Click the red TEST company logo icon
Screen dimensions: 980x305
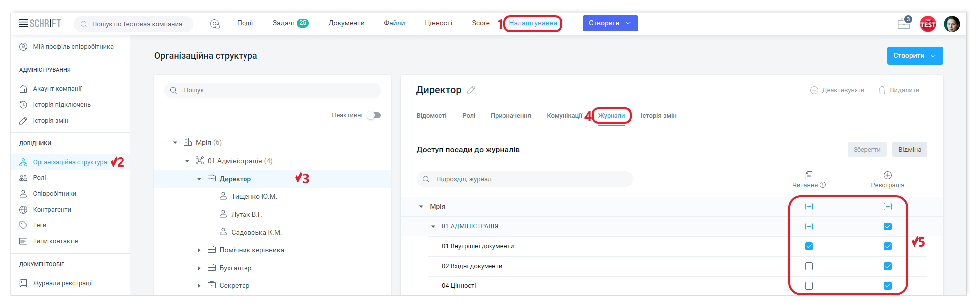[928, 24]
